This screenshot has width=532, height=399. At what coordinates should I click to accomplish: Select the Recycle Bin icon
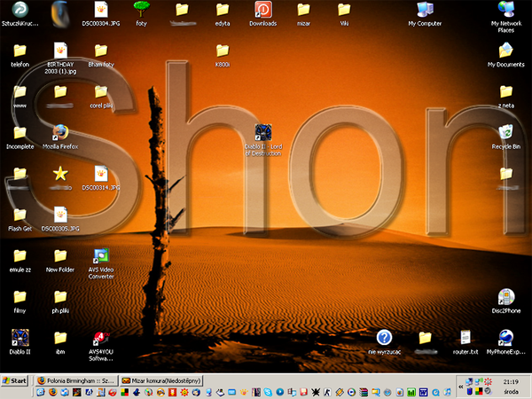click(505, 132)
